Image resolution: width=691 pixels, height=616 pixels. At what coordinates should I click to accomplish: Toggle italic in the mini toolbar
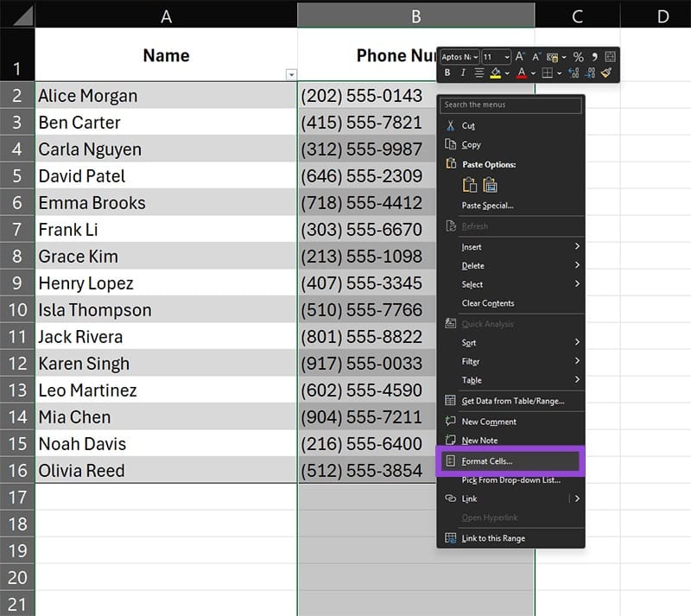[x=463, y=73]
